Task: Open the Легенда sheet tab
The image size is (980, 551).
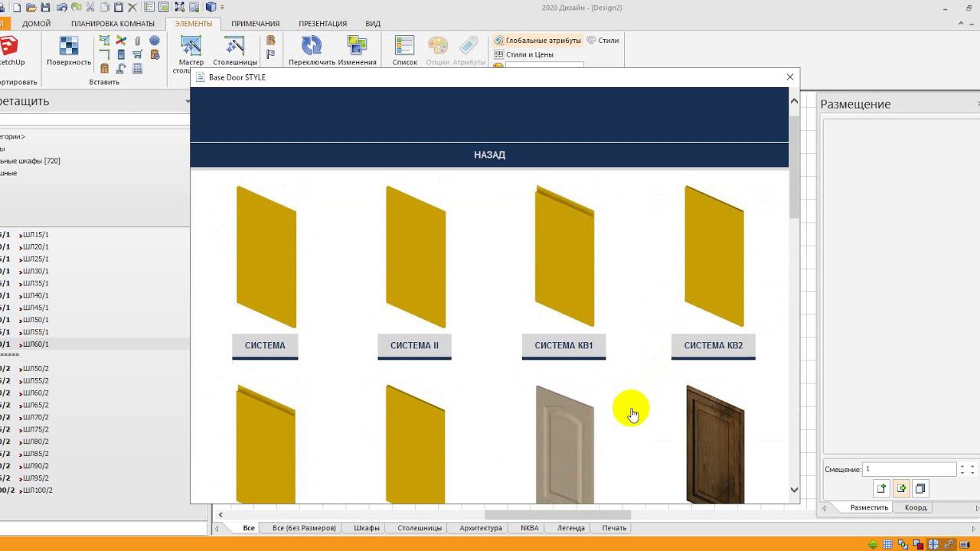Action: pos(571,528)
